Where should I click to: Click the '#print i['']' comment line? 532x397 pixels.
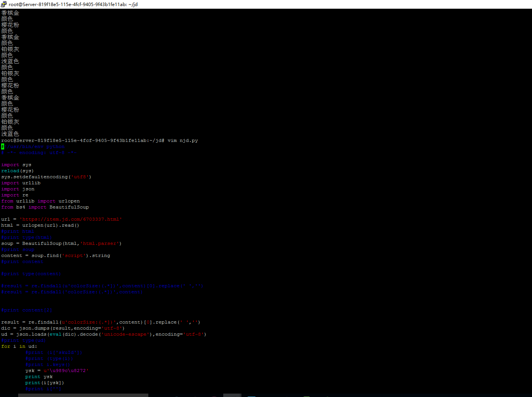click(43, 389)
